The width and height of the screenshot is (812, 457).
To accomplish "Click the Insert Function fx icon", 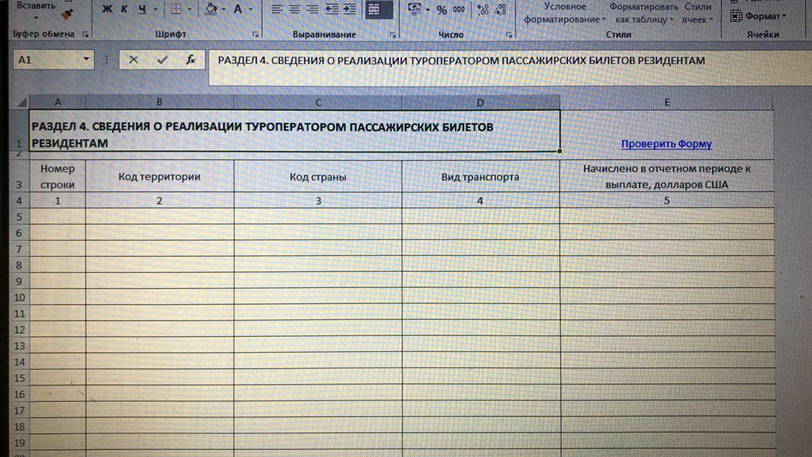I will [x=190, y=60].
